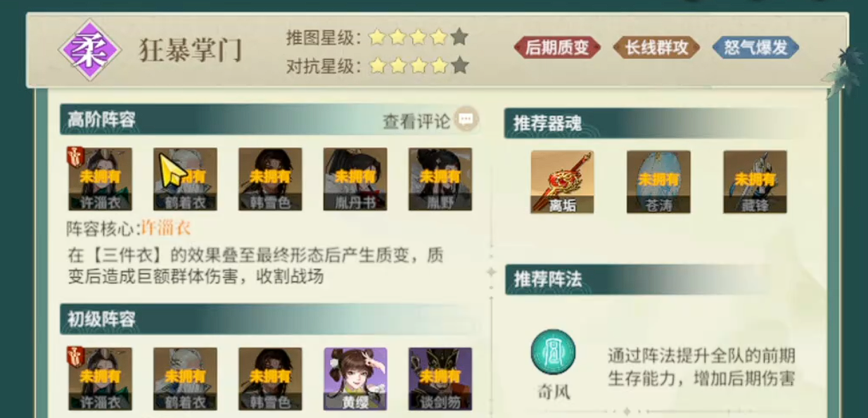Select 黄缨 portrait in 初级阵容

click(x=355, y=379)
